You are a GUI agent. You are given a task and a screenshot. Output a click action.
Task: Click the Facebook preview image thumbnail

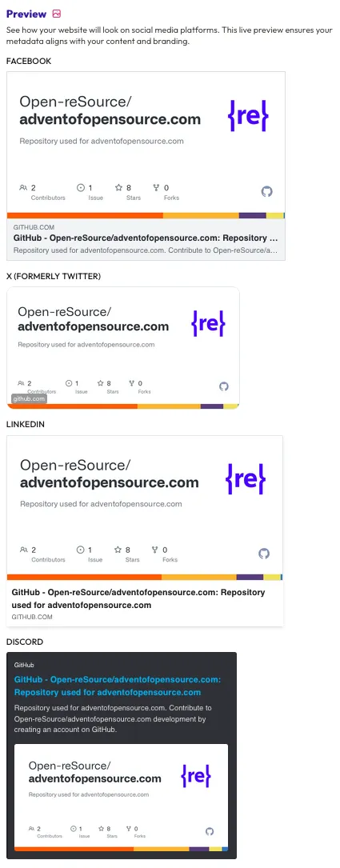[146, 146]
